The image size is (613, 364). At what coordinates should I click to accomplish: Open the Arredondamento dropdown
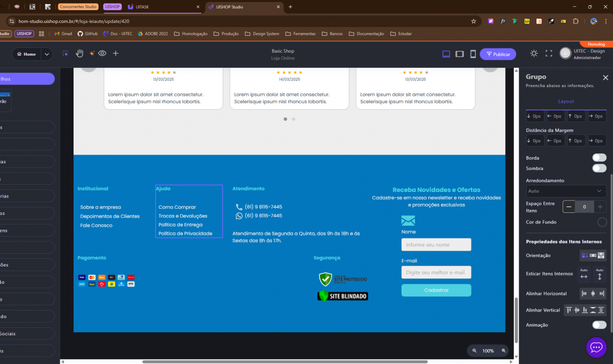coord(566,191)
